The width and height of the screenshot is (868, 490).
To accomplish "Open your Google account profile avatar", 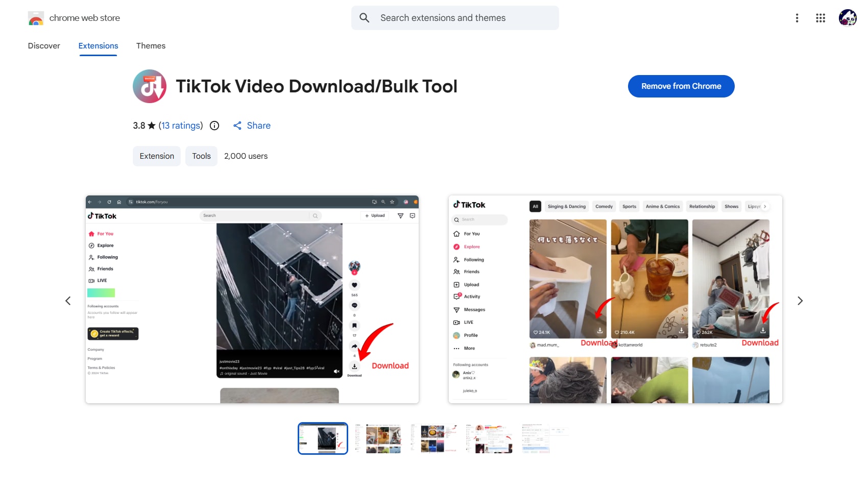I will (x=848, y=18).
